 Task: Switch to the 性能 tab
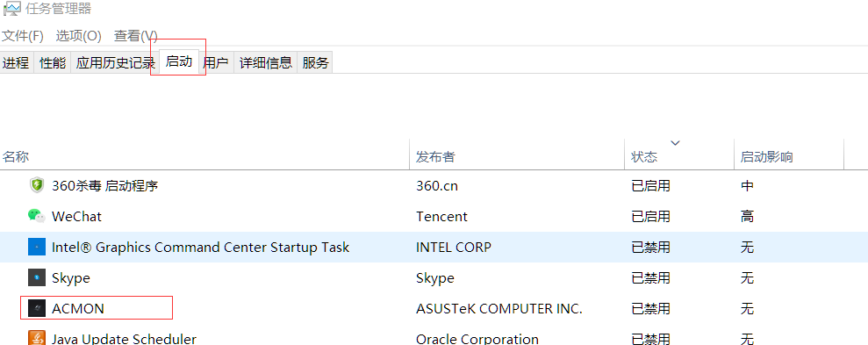pyautogui.click(x=53, y=62)
